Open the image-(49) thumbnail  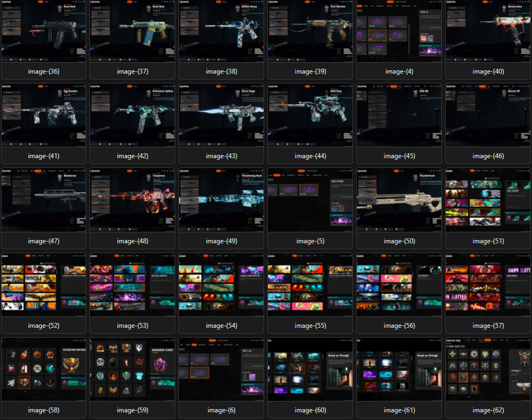coord(221,200)
